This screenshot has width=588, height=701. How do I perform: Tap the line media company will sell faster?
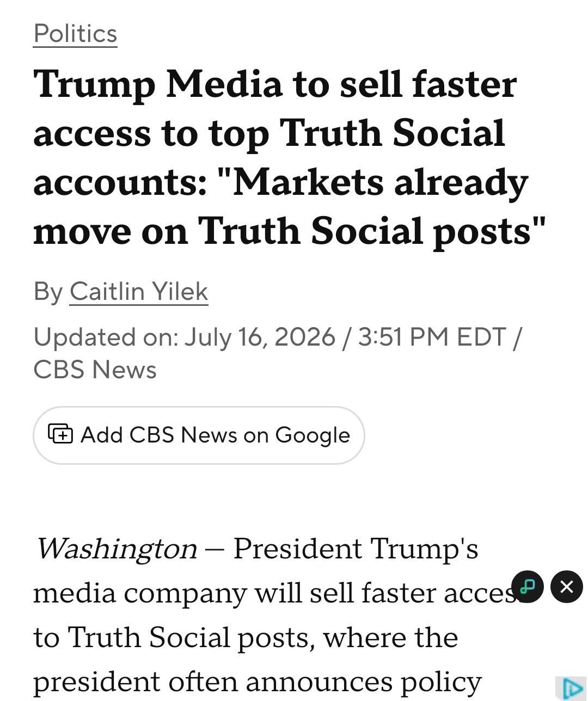tap(272, 593)
